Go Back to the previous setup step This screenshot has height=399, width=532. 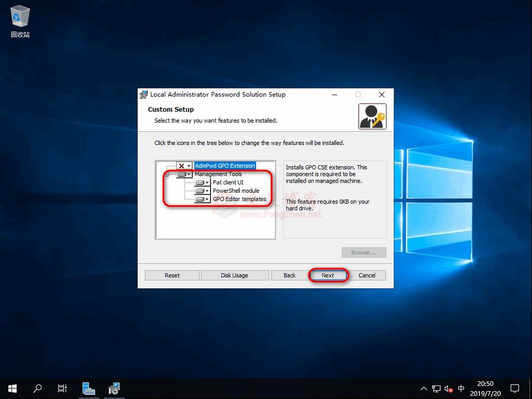point(289,275)
